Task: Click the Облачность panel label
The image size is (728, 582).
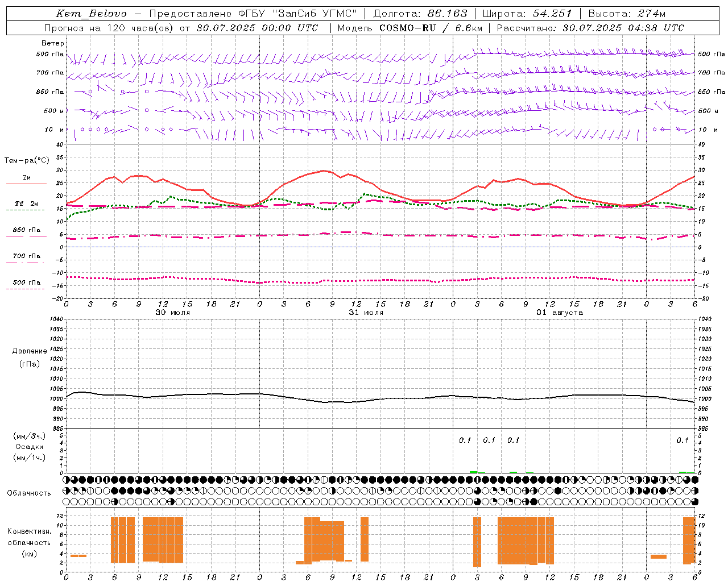Action: (x=29, y=493)
